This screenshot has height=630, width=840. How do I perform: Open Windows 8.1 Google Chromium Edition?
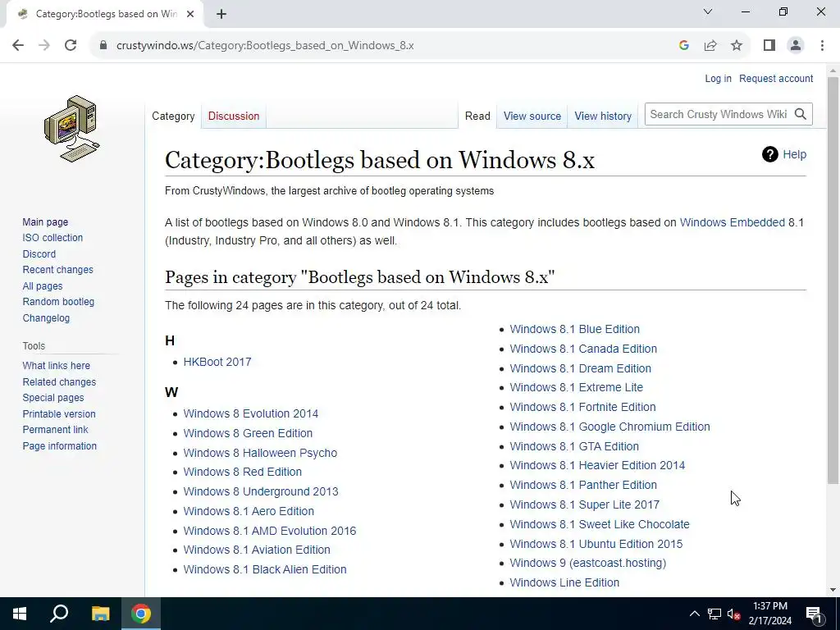coord(609,427)
